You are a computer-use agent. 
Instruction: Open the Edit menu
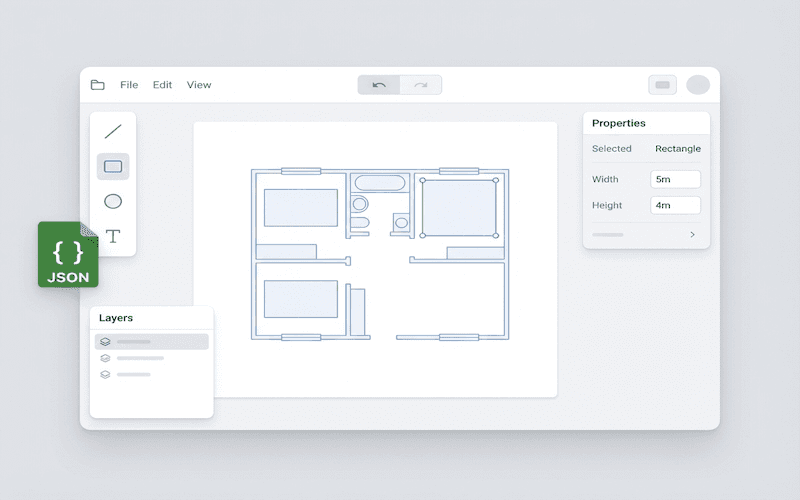pos(162,85)
